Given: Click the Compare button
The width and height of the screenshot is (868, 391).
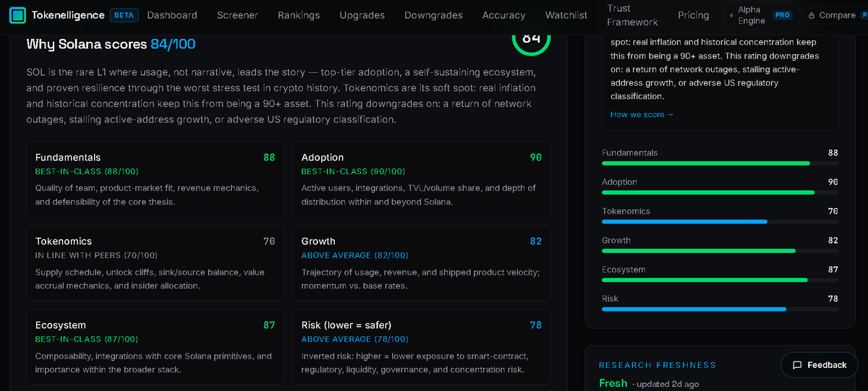Looking at the screenshot, I should 837,15.
